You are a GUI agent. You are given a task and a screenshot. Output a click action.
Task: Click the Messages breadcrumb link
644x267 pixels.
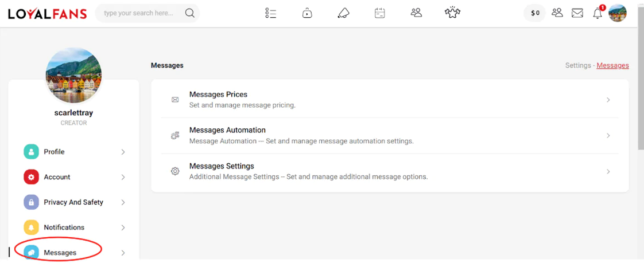coord(612,66)
